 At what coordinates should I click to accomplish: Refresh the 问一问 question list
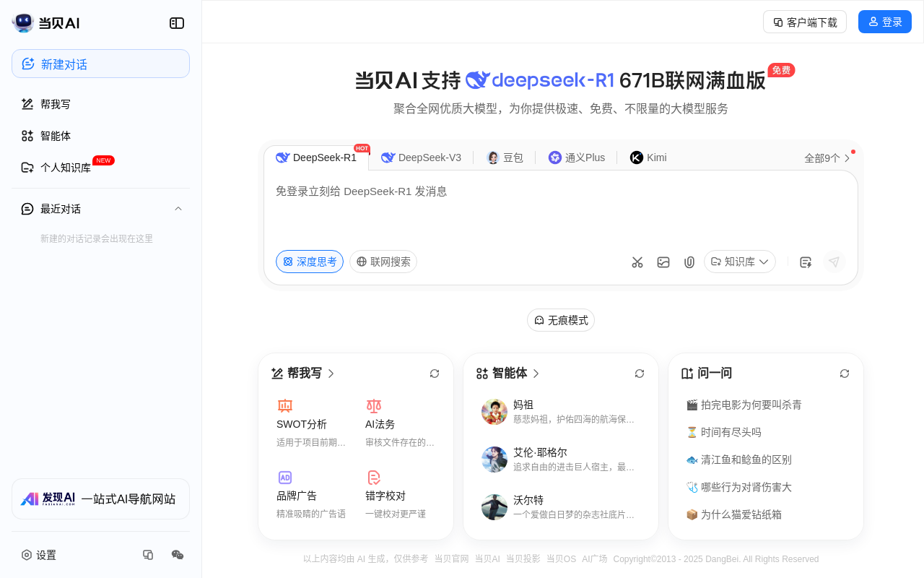pos(845,374)
